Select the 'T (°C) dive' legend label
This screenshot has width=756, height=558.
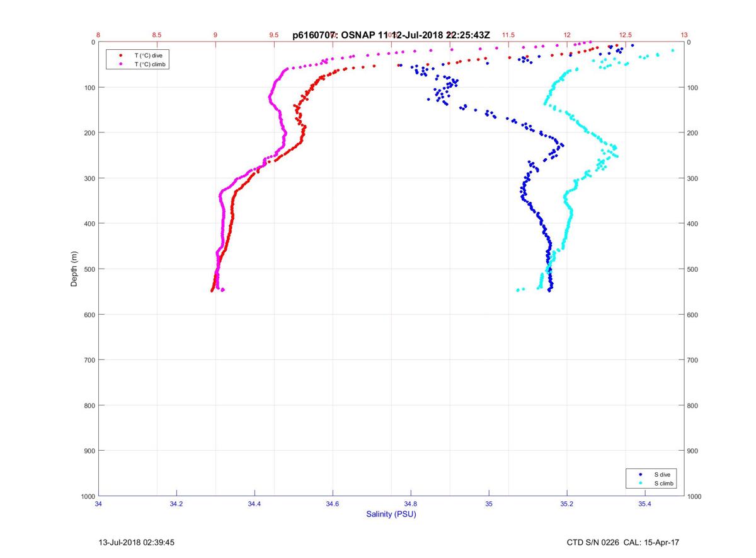(149, 55)
